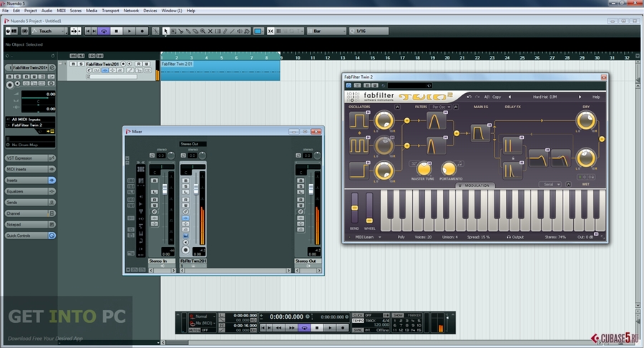Image resolution: width=644 pixels, height=348 pixels.
Task: Mute the FabFilterTwin201 track in track list
Action: pos(74,64)
